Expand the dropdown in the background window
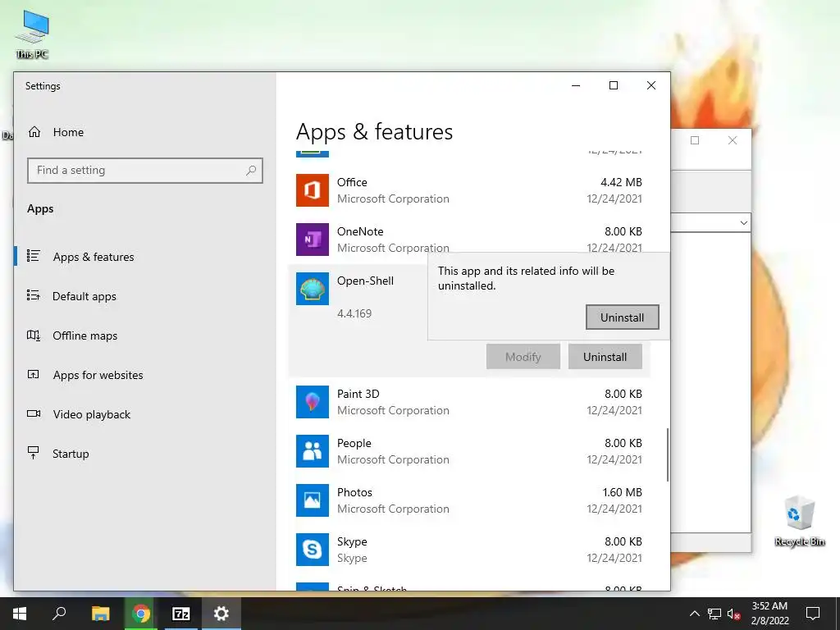Screen dimensions: 840x630 click(743, 222)
